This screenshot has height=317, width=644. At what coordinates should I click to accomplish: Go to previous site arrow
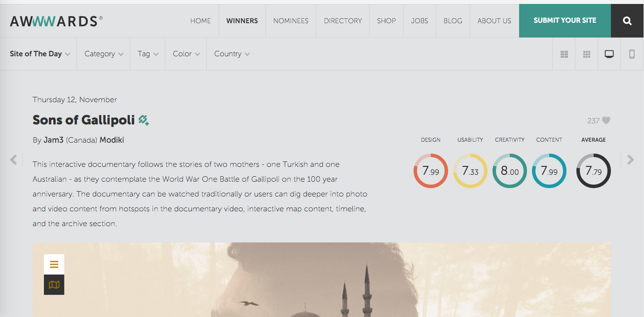pos(13,159)
